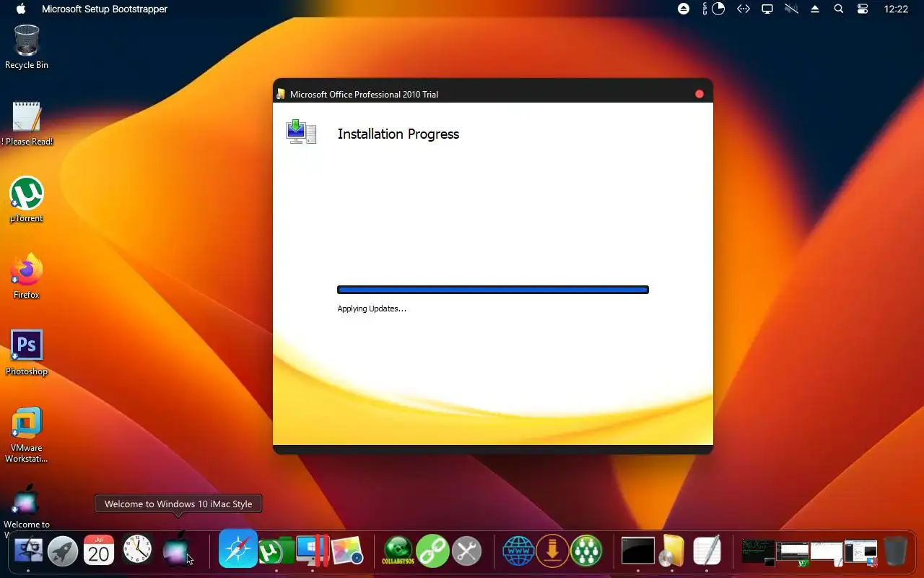Open the Photoshop desktop shortcut
This screenshot has width=924, height=578.
tap(27, 353)
